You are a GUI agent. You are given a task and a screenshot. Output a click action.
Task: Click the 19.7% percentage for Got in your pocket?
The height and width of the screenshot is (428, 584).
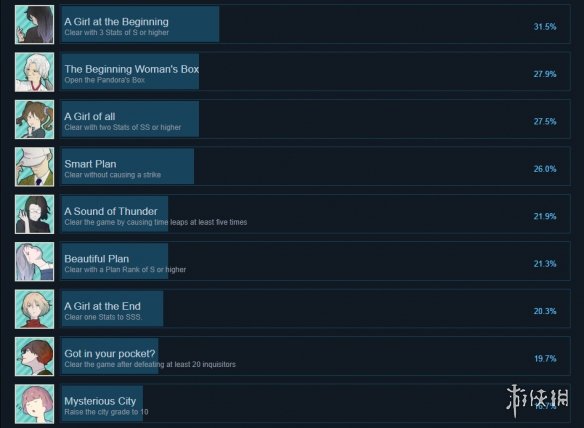click(545, 358)
